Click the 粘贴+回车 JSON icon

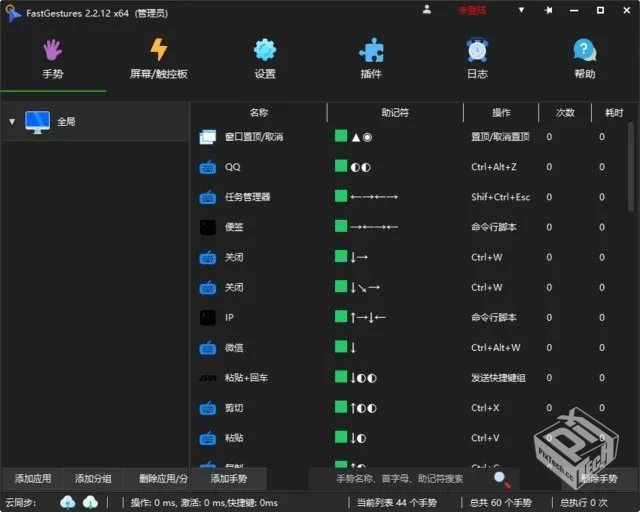[x=208, y=378]
